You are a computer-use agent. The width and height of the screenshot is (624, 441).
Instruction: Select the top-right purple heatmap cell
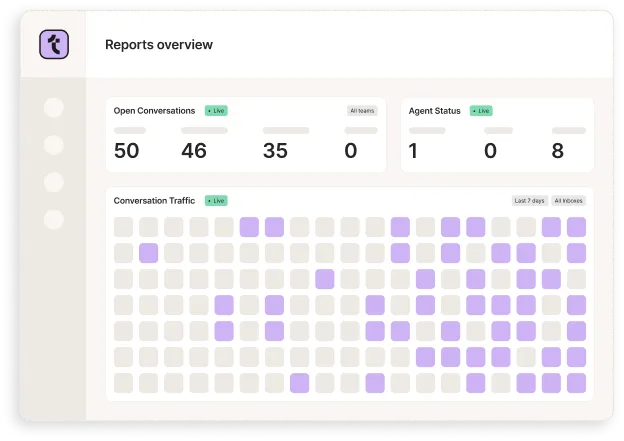click(x=576, y=227)
